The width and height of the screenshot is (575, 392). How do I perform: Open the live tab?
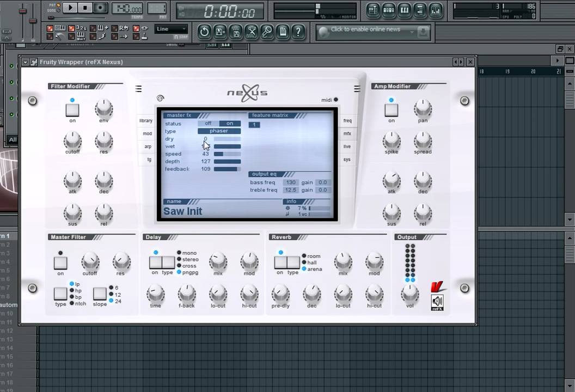pos(347,146)
